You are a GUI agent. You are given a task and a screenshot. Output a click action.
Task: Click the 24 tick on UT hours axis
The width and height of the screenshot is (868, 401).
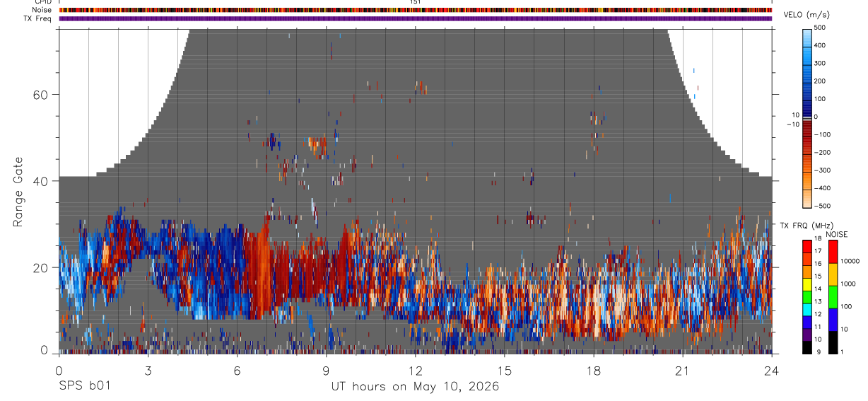[772, 370]
